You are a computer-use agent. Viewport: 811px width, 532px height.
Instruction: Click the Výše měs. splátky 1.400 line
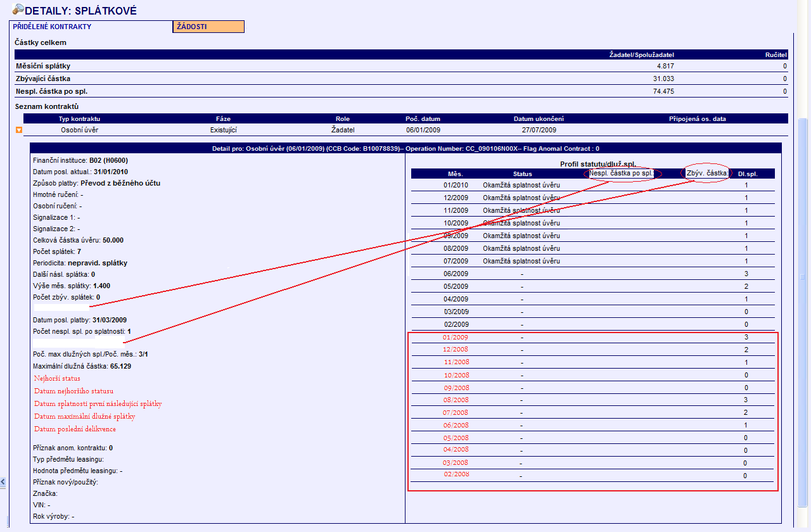click(72, 286)
